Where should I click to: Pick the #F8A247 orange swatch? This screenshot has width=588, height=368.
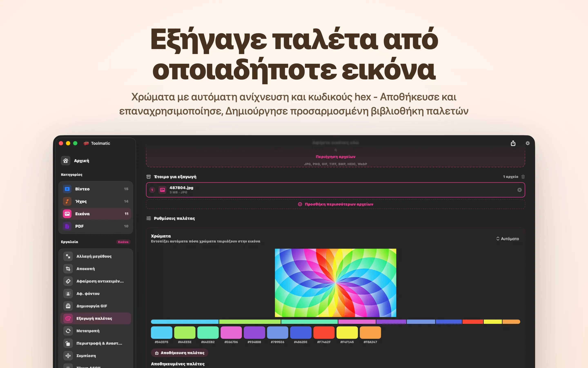tap(370, 332)
